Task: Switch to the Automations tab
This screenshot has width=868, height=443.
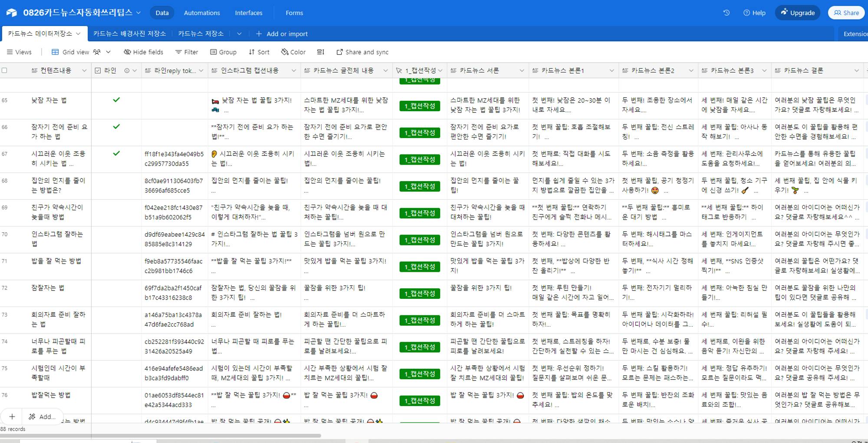Action: tap(202, 13)
